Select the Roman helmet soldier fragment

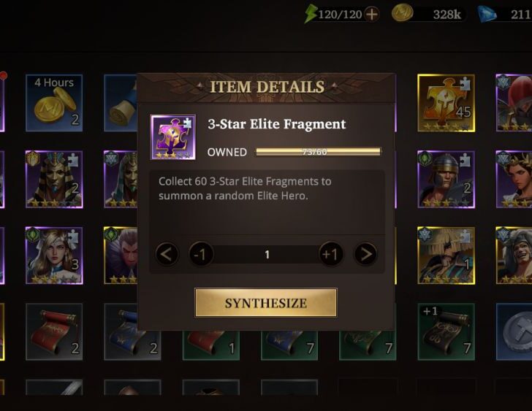pyautogui.click(x=446, y=180)
